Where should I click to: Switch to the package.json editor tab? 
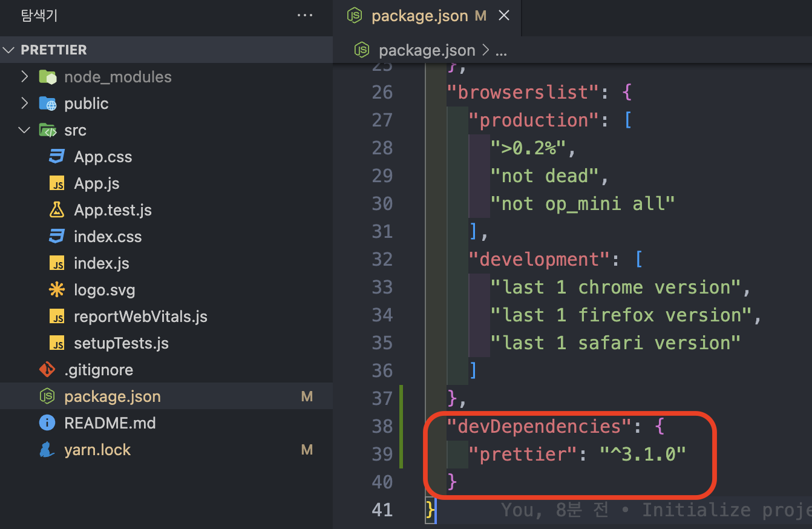(x=427, y=16)
